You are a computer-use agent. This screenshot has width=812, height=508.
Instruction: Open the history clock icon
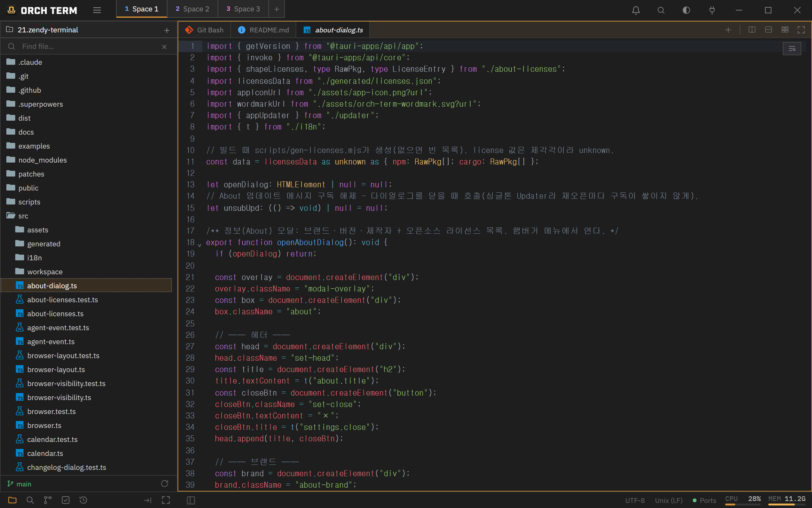83,500
